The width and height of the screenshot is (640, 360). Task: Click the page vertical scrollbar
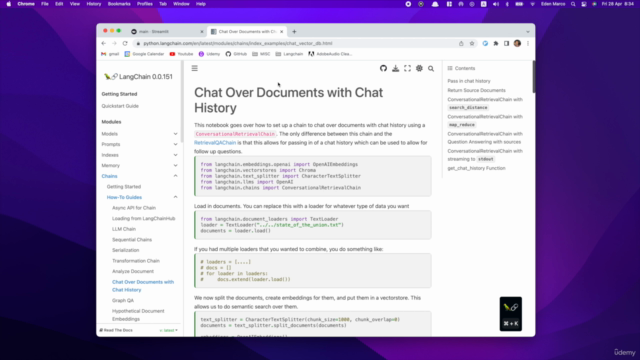pos(533,77)
